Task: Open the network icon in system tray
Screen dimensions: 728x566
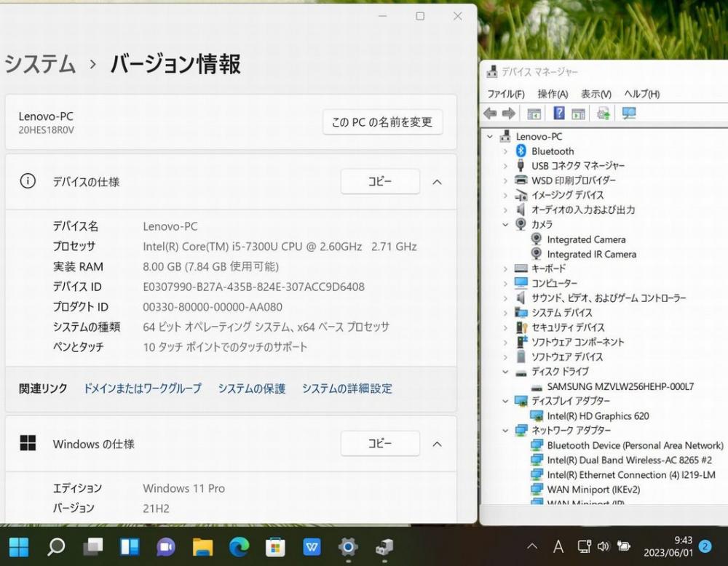Action: click(x=584, y=546)
